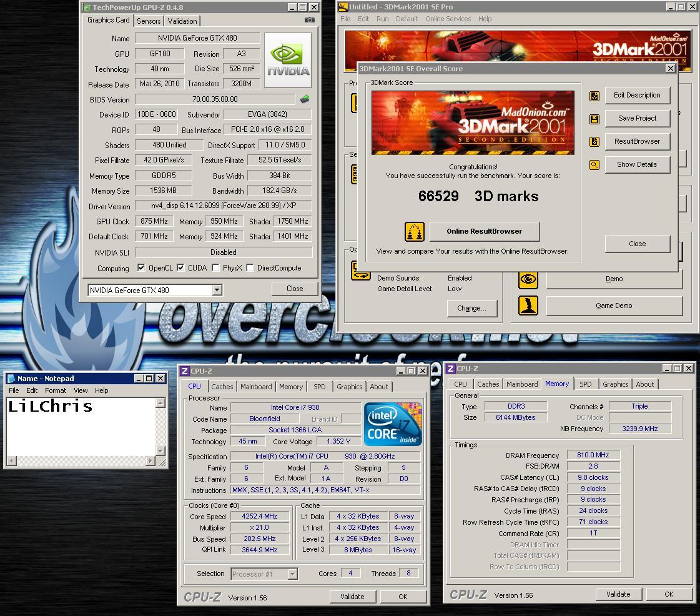Click the Show Details magnifier icon
The image size is (700, 616).
click(x=594, y=165)
